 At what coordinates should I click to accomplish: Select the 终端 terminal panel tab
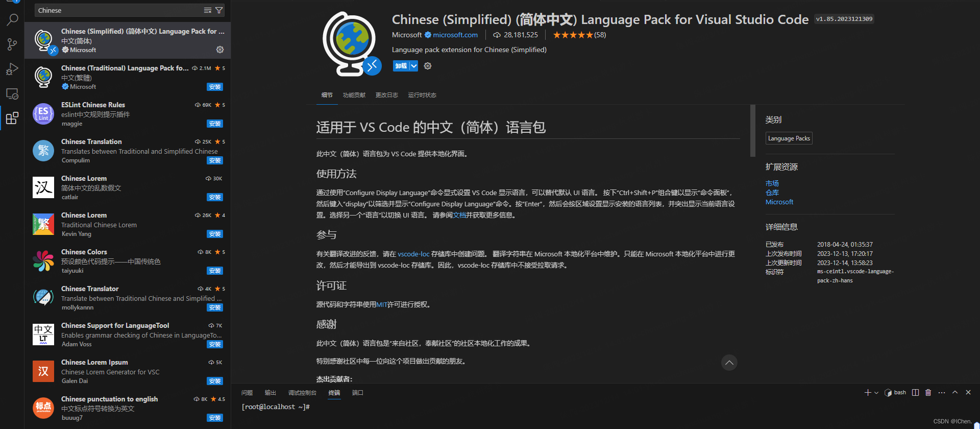[x=334, y=393]
